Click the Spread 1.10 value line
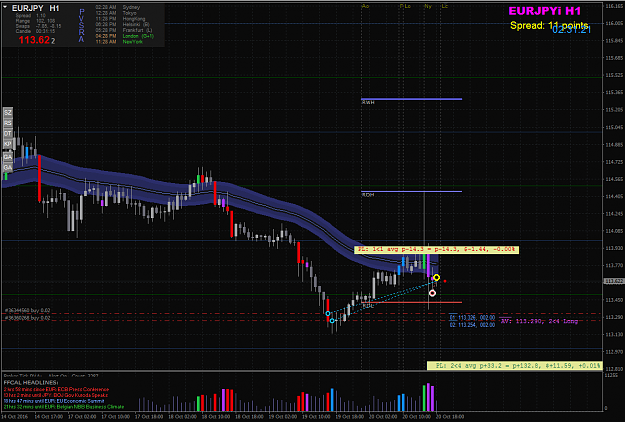This screenshot has height=422, width=625. [31, 16]
